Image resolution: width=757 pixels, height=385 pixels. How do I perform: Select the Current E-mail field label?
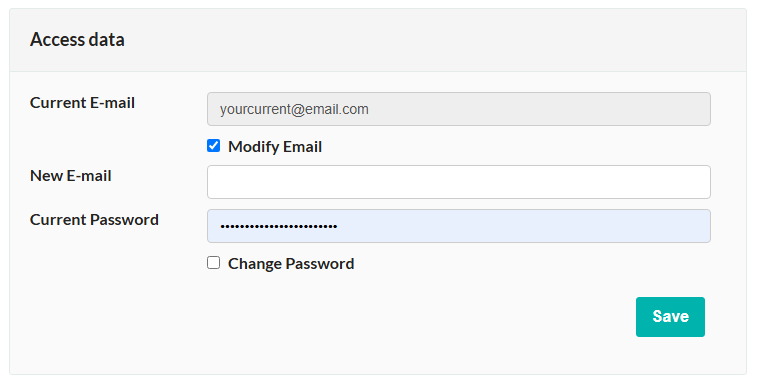pyautogui.click(x=83, y=102)
